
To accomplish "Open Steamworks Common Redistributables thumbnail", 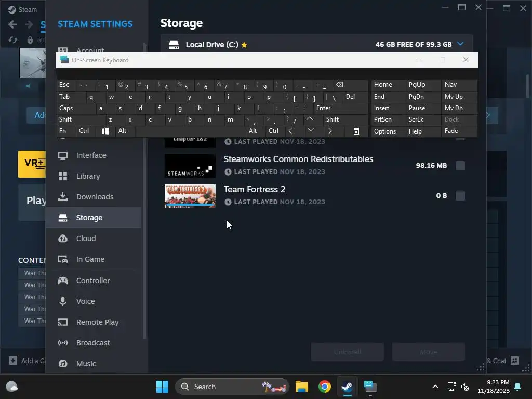I will 190,166.
